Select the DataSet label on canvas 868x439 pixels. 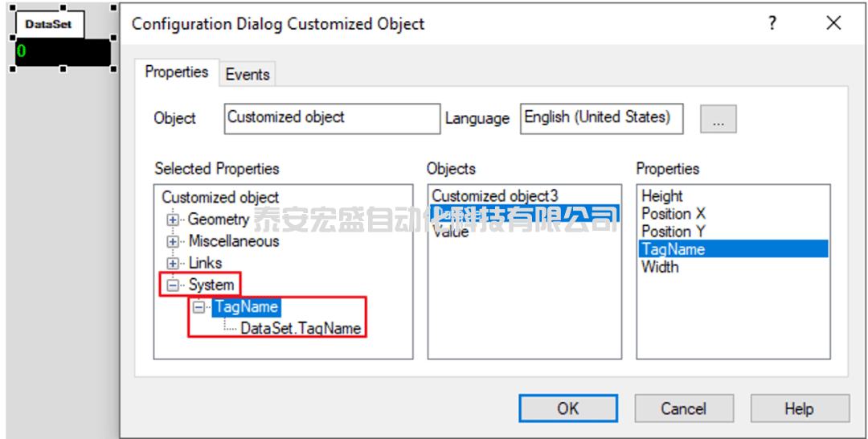coord(48,24)
